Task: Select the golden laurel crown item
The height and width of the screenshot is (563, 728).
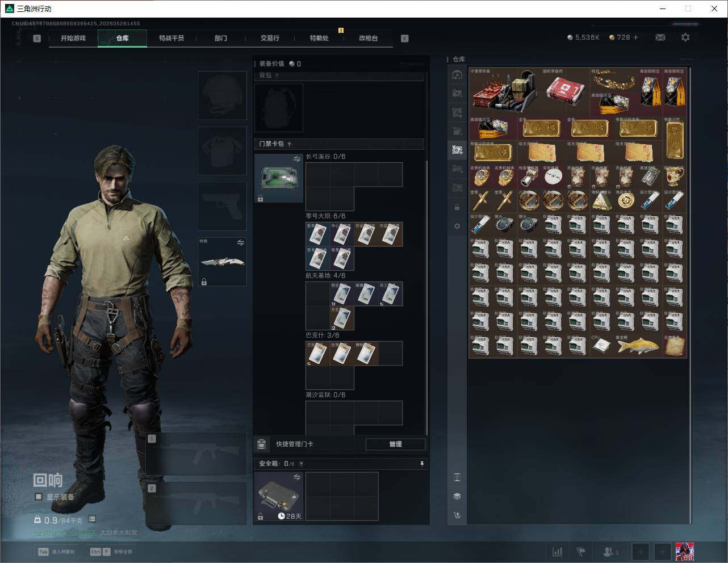Action: (614, 79)
